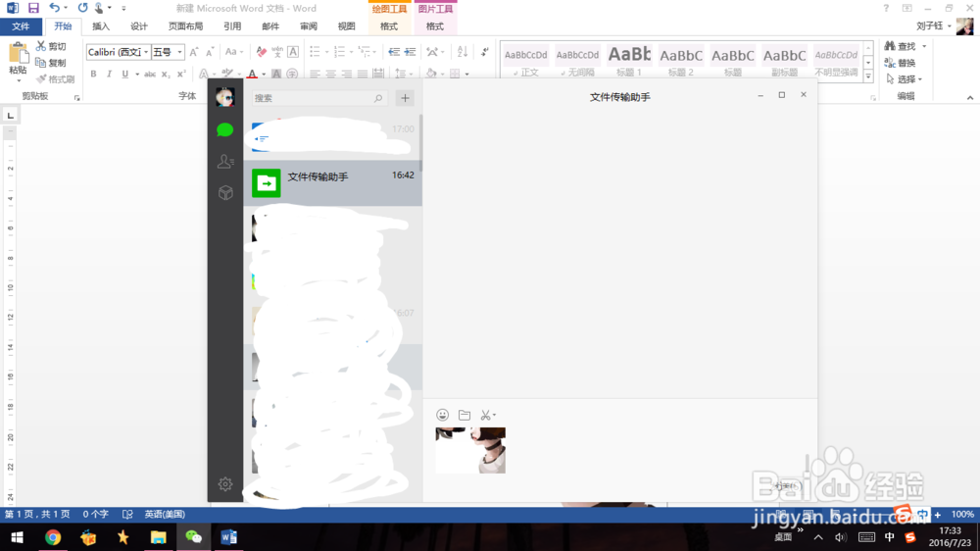Decrease font size with shrink font button
This screenshot has width=980, height=551.
click(x=210, y=52)
